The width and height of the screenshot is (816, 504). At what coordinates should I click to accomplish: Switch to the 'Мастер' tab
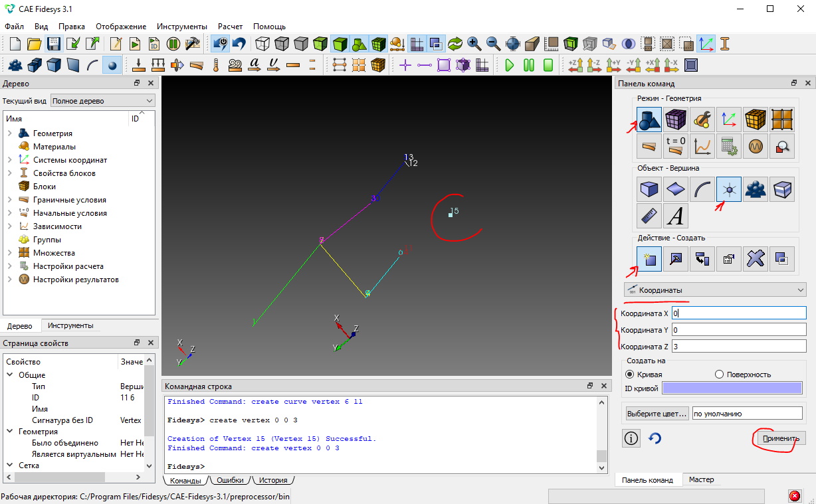point(702,479)
